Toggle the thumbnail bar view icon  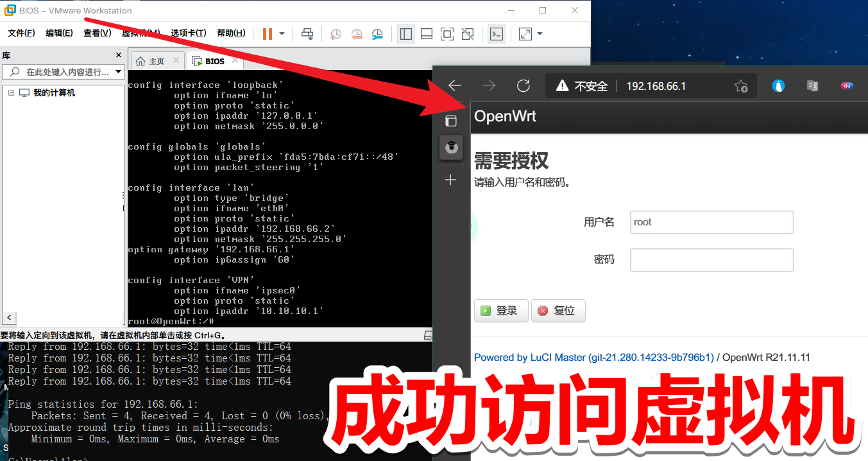coord(426,34)
